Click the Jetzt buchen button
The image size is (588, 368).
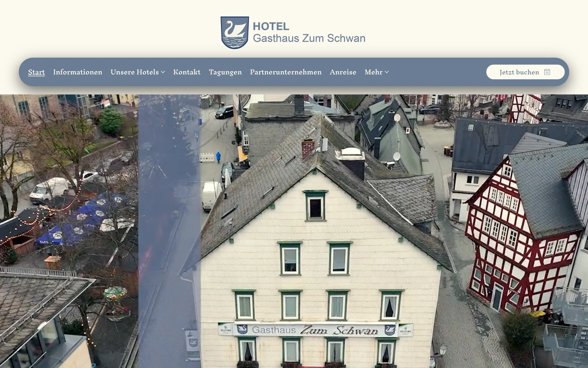pos(526,72)
